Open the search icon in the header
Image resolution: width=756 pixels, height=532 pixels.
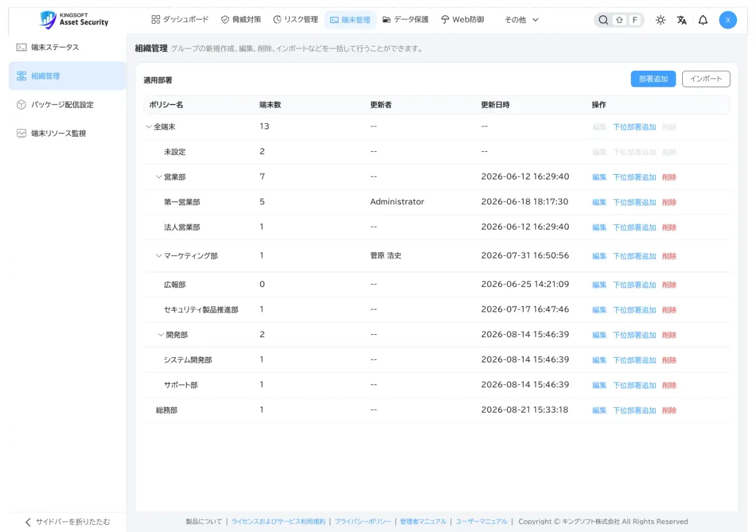(x=603, y=19)
